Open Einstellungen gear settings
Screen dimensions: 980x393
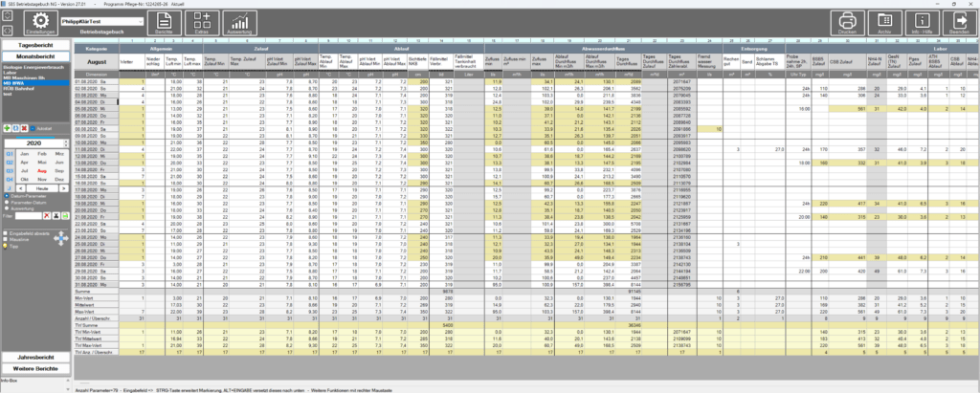(x=40, y=23)
